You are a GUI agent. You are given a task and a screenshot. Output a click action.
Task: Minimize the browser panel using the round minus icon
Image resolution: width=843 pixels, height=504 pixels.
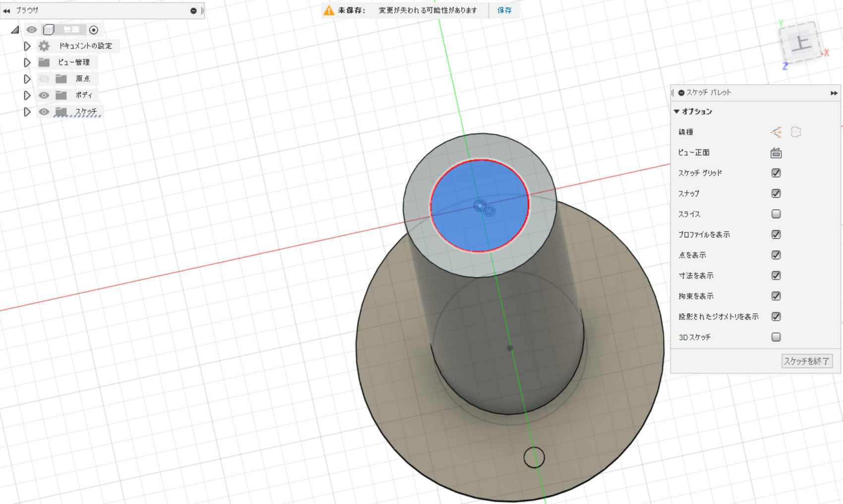[193, 10]
